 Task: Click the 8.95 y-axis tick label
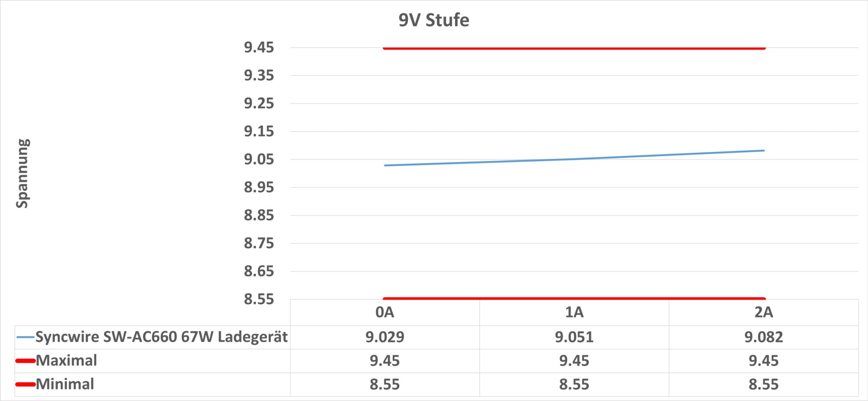[259, 187]
